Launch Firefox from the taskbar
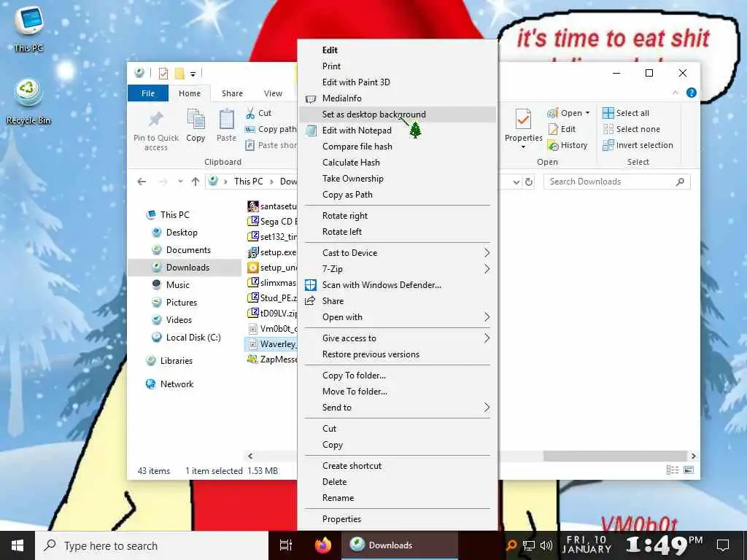Screen dimensions: 747x560 (x=323, y=545)
